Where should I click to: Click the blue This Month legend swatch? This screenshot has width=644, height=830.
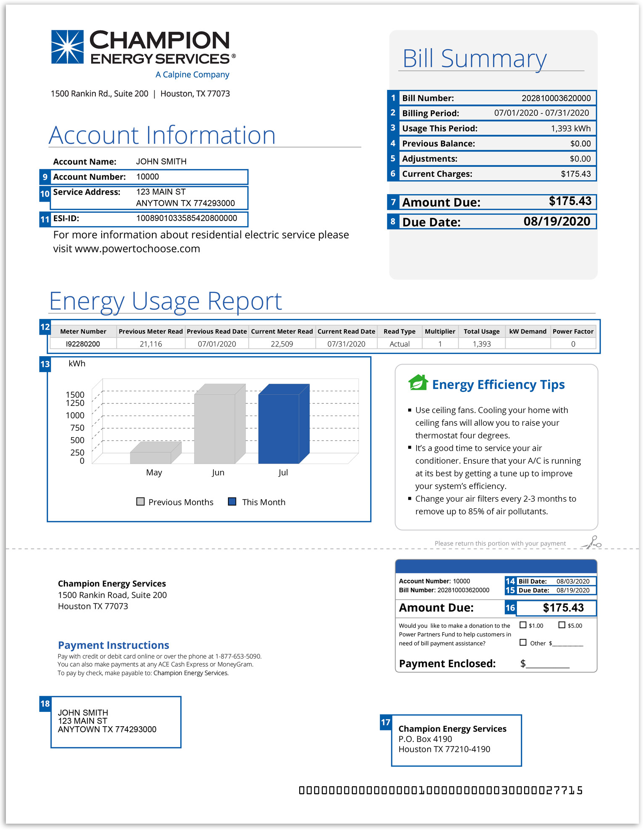click(232, 501)
